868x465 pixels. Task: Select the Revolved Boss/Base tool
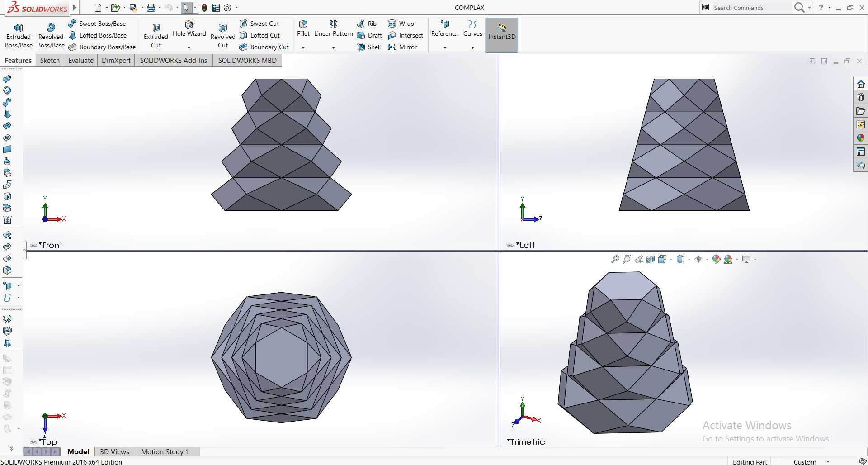[x=51, y=36]
